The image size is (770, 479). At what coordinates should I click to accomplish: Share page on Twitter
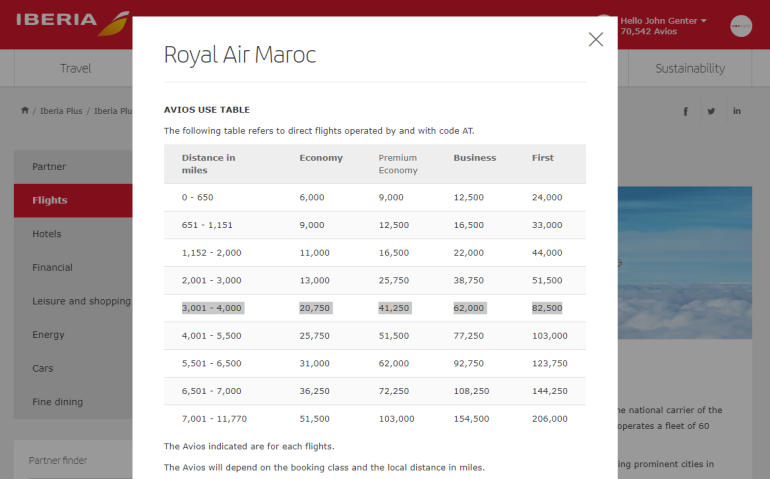(x=711, y=111)
